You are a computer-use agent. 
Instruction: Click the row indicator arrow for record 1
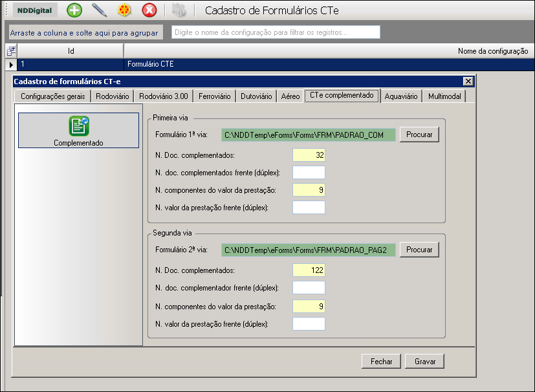11,65
